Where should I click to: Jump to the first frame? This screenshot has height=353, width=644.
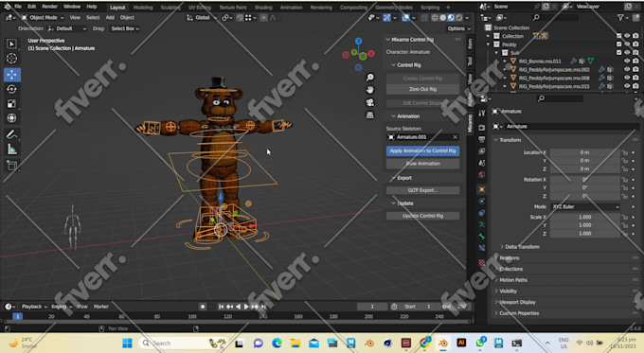221,307
